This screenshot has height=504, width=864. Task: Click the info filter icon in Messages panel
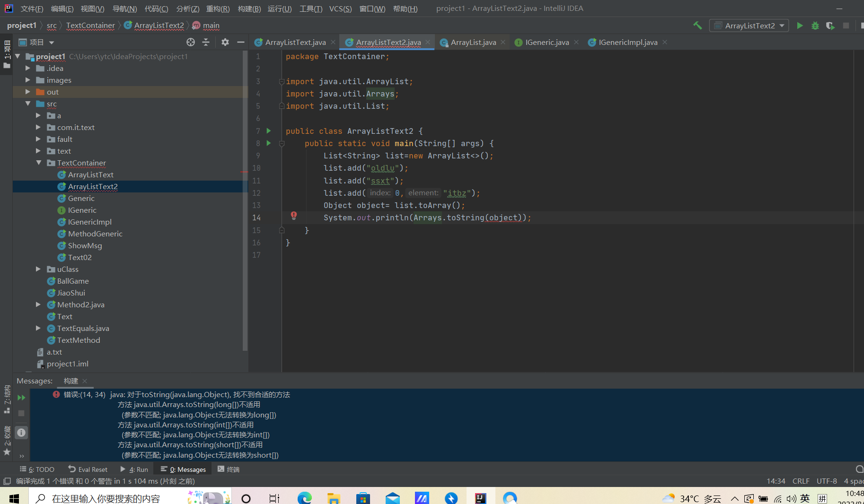pyautogui.click(x=21, y=433)
